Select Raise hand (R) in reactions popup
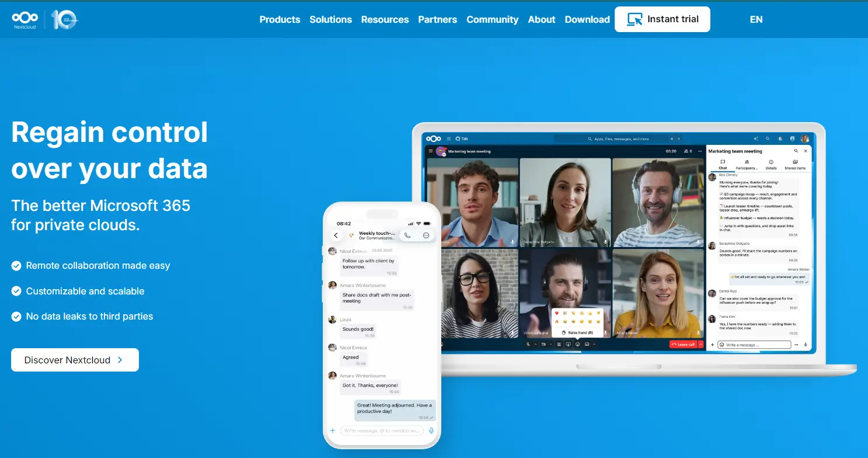The width and height of the screenshot is (868, 458). [x=577, y=332]
